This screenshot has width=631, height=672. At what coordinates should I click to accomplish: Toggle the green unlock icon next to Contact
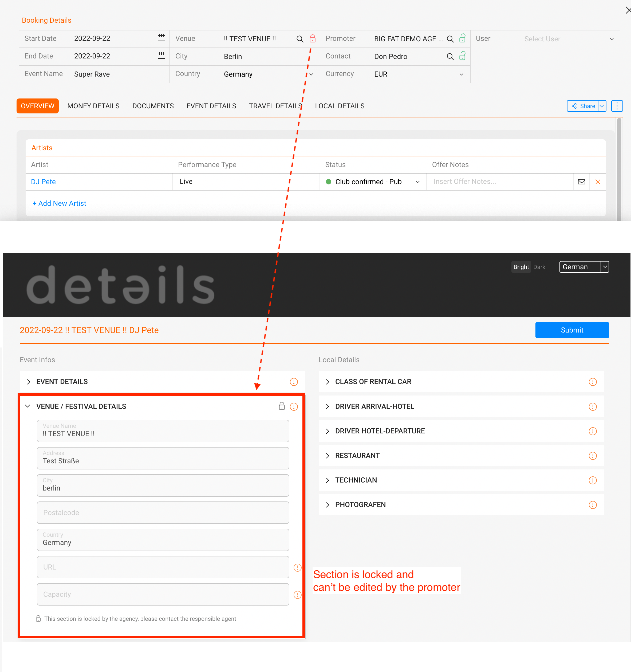click(462, 56)
